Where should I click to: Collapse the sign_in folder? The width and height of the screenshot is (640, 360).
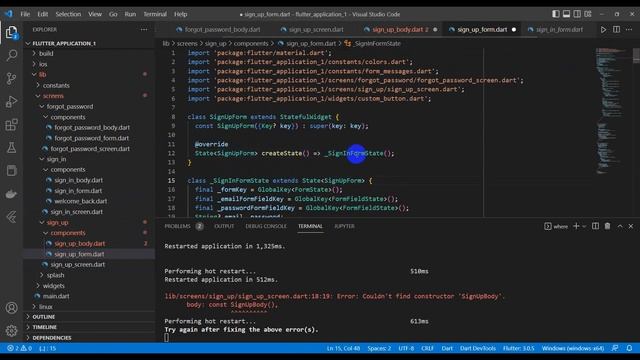[56, 159]
